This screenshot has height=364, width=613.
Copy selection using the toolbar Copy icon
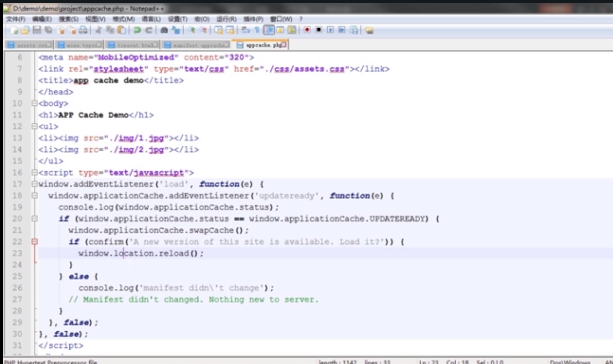(x=110, y=30)
